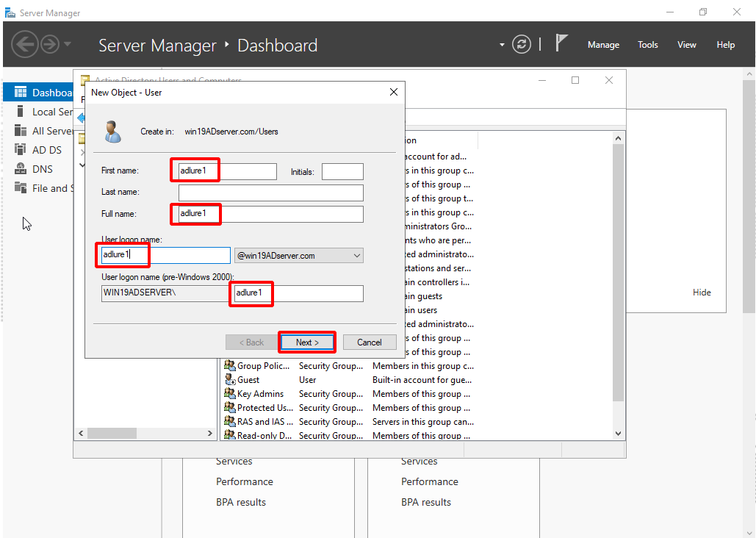Click the Hide link

(702, 293)
